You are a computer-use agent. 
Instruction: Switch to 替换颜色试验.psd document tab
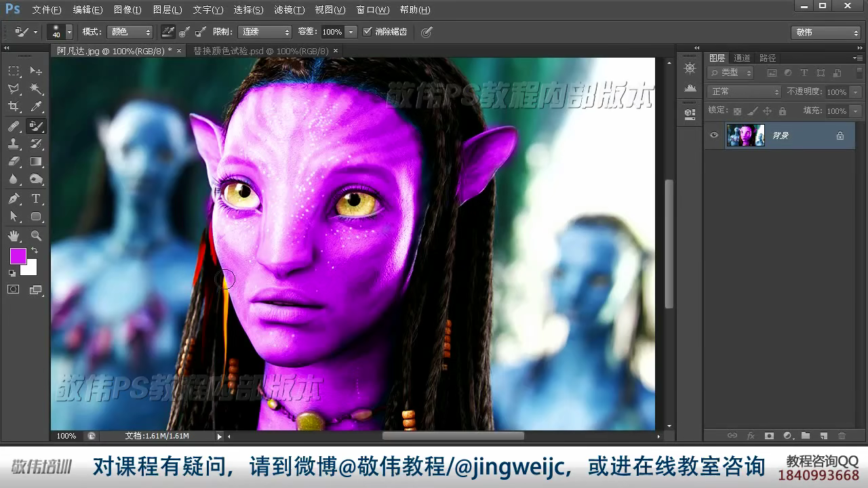pos(261,51)
